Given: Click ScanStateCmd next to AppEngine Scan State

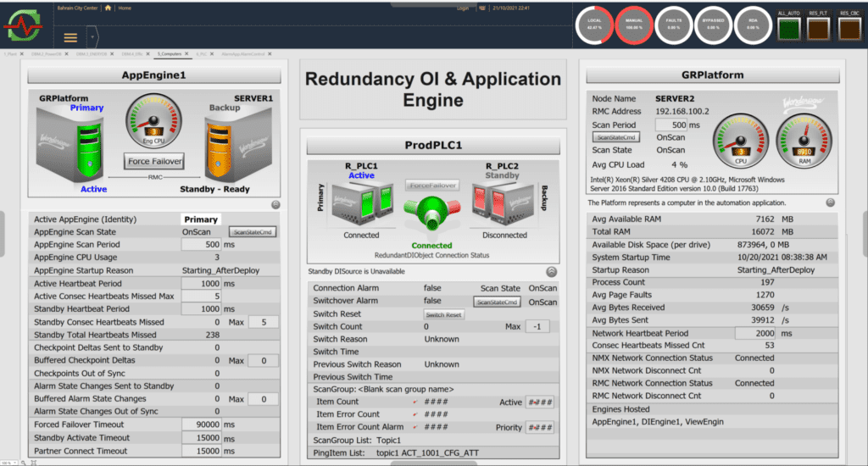Looking at the screenshot, I should coord(253,232).
